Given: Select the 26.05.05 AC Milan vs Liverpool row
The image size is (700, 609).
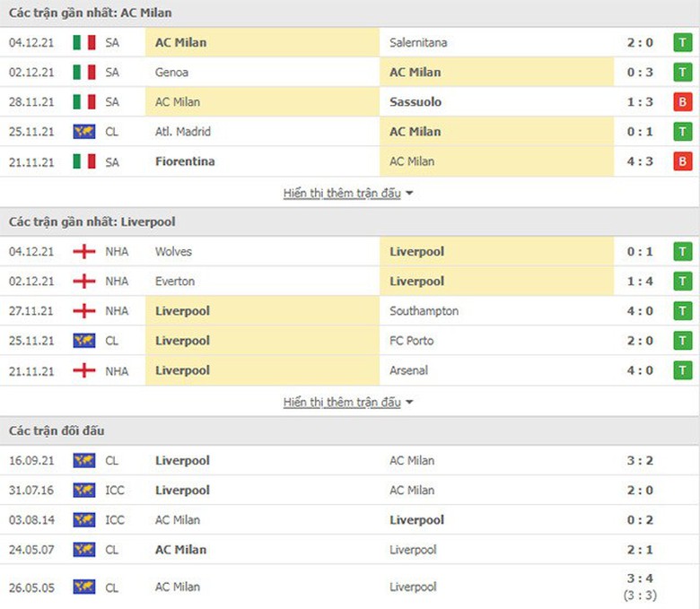Looking at the screenshot, I should pyautogui.click(x=350, y=587).
